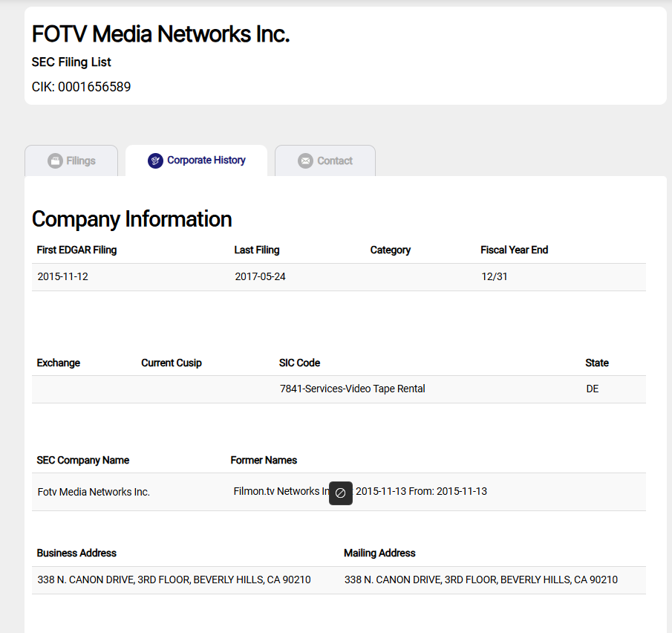Click the Company Information heading
This screenshot has height=633, width=672.
tap(131, 219)
